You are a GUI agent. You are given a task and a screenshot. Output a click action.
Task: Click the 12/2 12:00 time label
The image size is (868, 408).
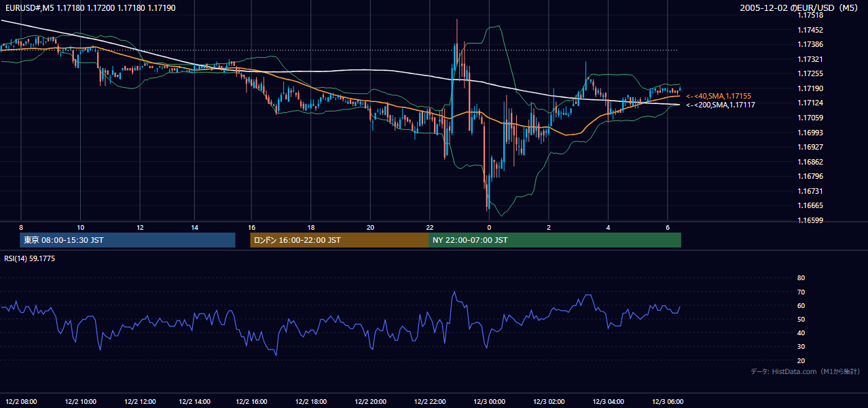(x=139, y=401)
